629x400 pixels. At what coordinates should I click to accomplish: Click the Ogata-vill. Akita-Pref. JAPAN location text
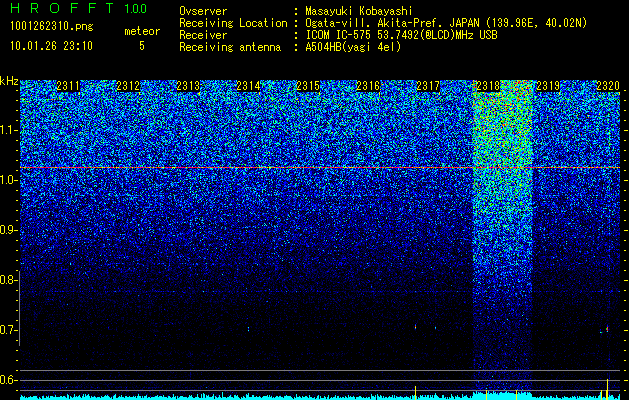(x=446, y=23)
